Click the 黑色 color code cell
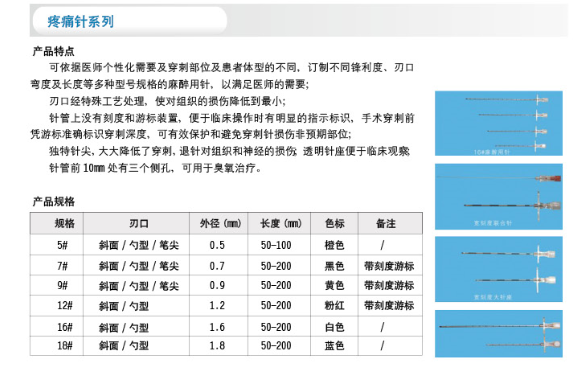The width and height of the screenshot is (586, 366). pyautogui.click(x=334, y=266)
